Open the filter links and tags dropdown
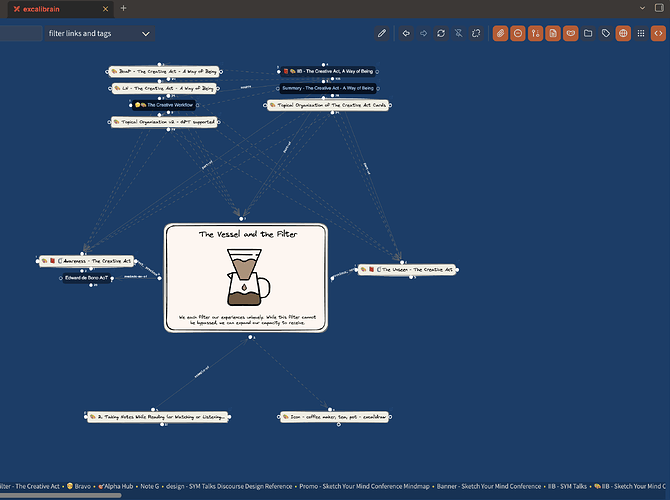Screen dimensions: 670x500 (100, 33)
